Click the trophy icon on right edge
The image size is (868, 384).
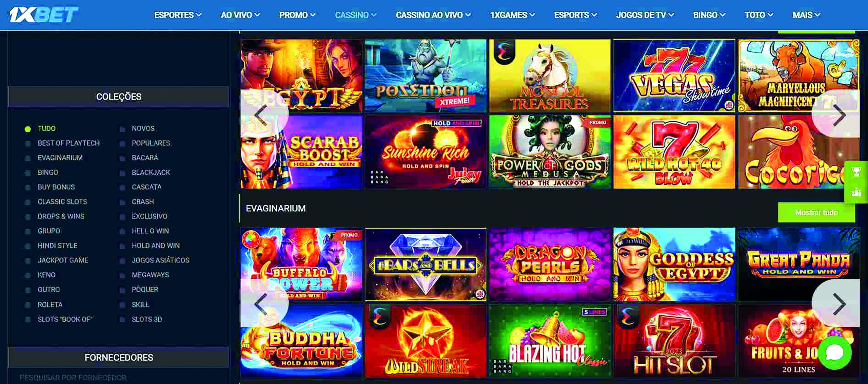click(x=856, y=172)
